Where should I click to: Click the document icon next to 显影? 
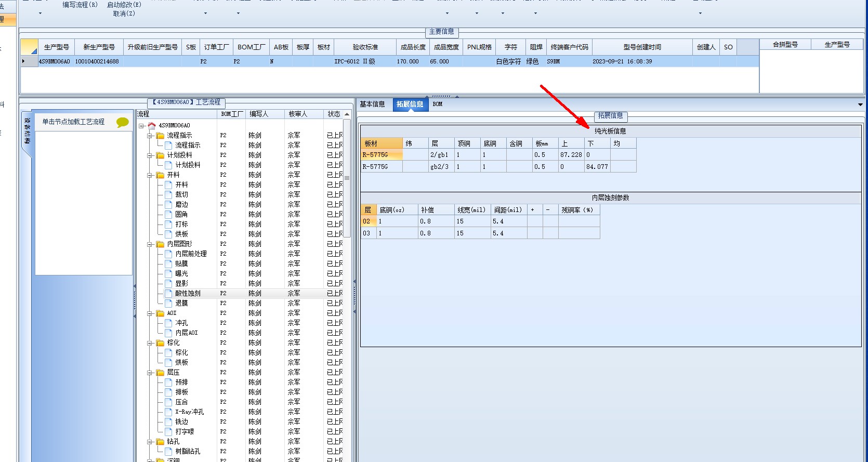pyautogui.click(x=168, y=283)
